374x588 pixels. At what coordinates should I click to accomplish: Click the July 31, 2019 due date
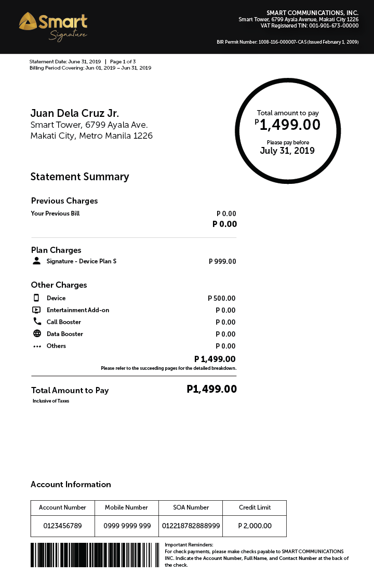click(x=287, y=151)
